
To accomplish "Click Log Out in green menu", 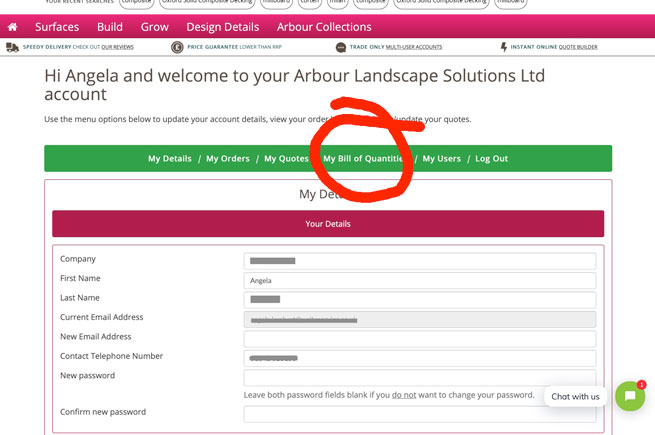I will pyautogui.click(x=492, y=159).
